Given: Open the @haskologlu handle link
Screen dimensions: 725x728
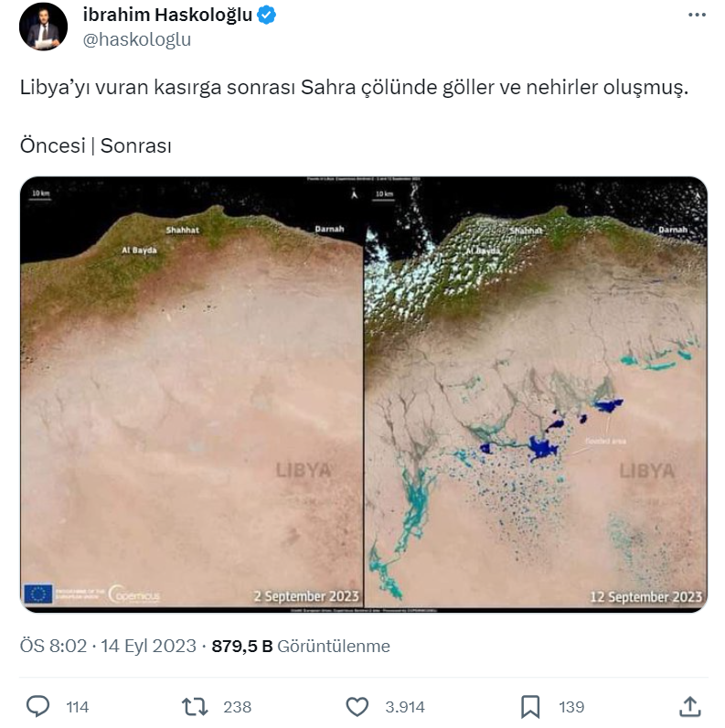Looking at the screenshot, I should click(x=137, y=40).
